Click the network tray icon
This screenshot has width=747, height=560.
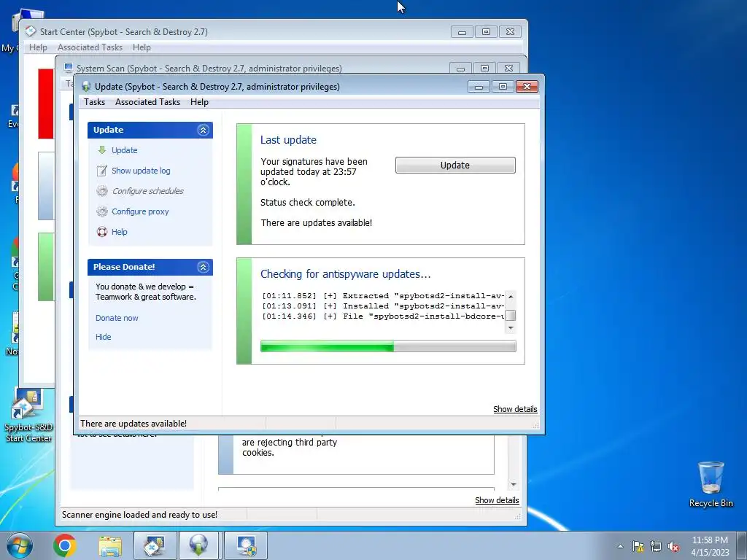[x=656, y=547]
